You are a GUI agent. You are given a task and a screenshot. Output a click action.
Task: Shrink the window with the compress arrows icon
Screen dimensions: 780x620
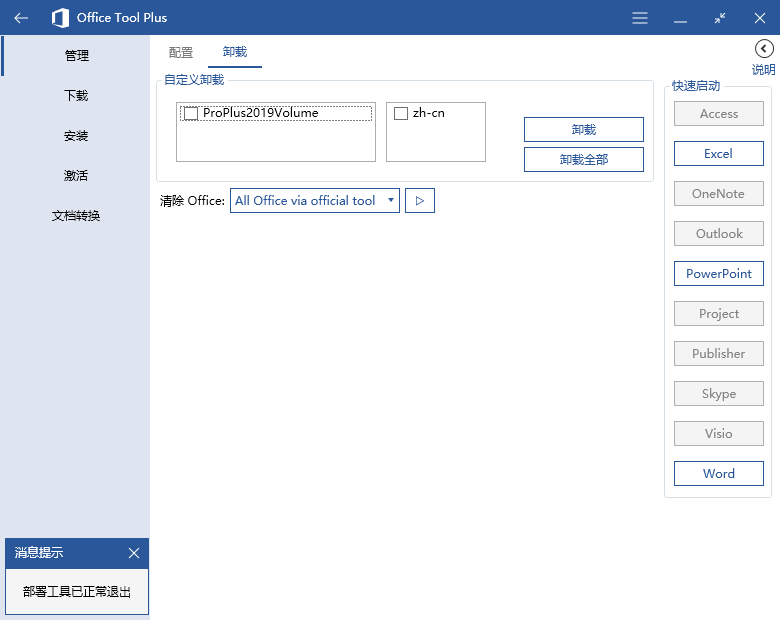click(720, 18)
